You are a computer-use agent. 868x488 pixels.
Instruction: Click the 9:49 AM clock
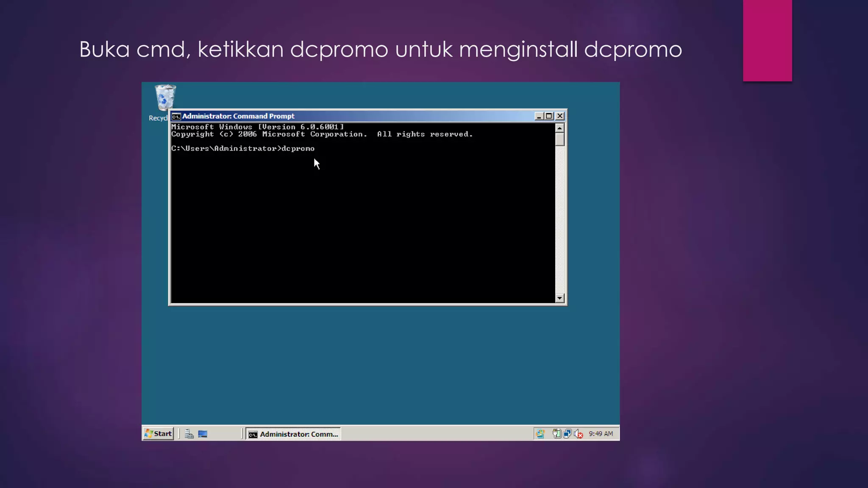coord(601,433)
